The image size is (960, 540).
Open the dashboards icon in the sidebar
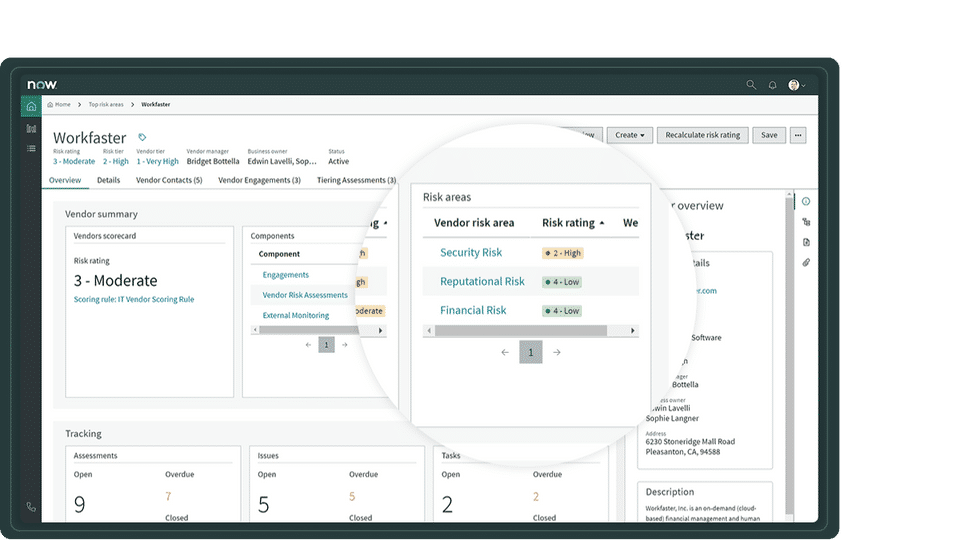(31, 129)
